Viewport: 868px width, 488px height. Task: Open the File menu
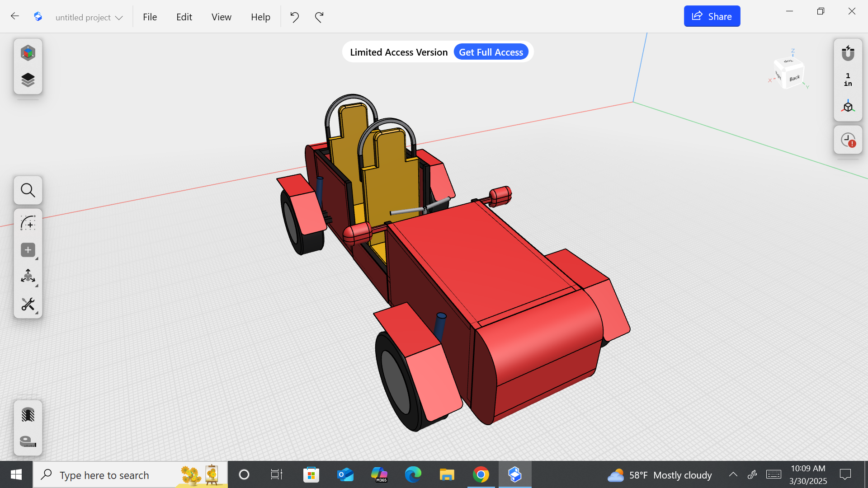pos(150,17)
